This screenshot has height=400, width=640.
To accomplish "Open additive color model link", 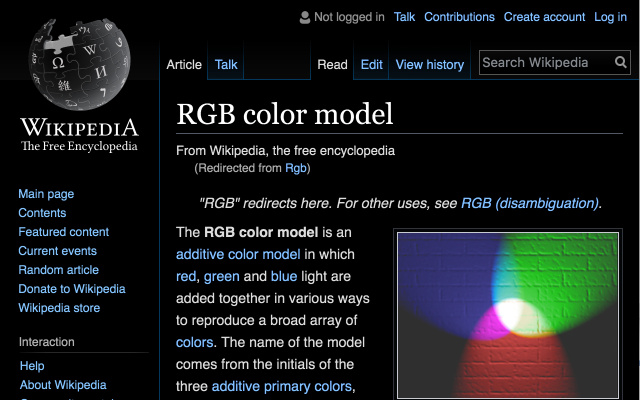I will 238,254.
